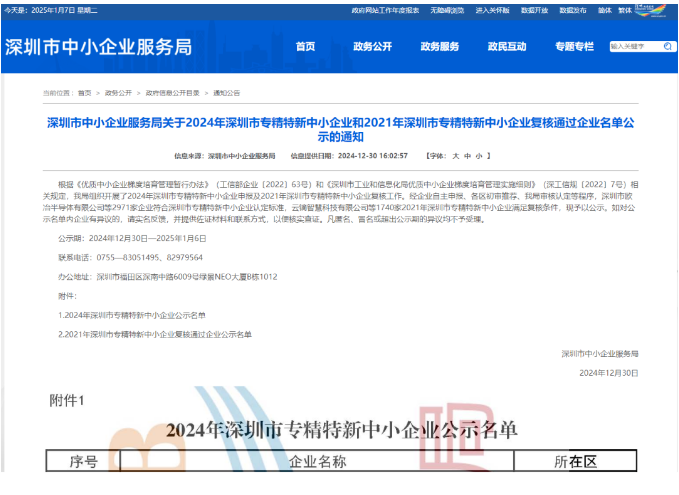
Task: Open the 数据开放 top link
Action: [534, 10]
